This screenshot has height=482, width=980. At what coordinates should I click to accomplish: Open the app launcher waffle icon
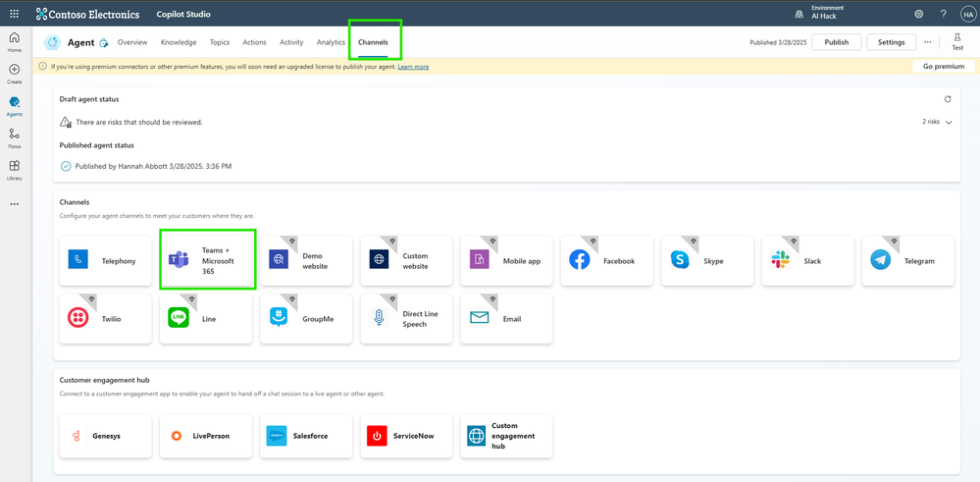[x=15, y=13]
